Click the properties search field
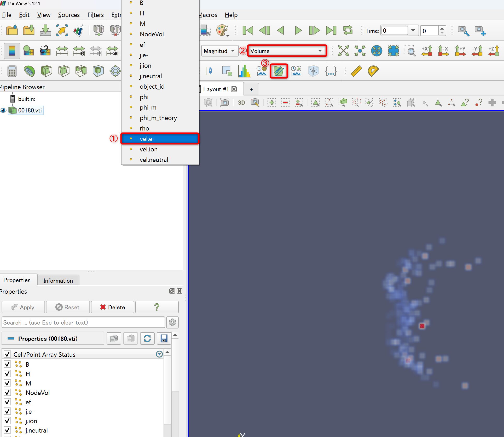 point(83,322)
